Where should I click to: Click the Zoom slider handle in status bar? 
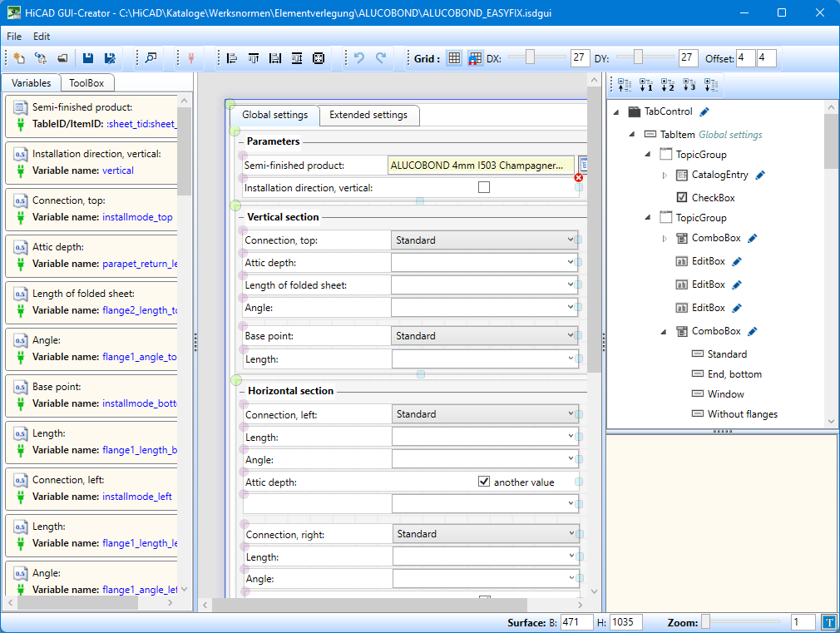(x=705, y=621)
